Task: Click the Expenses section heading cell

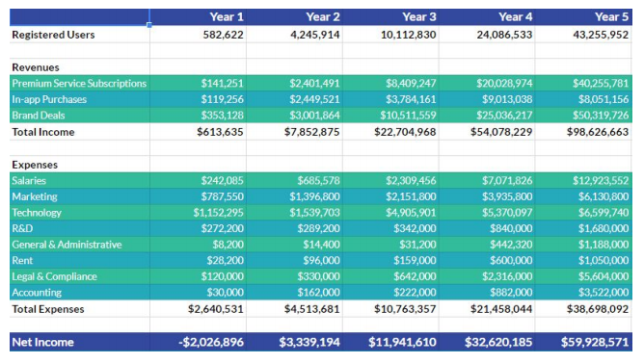Action: 80,165
